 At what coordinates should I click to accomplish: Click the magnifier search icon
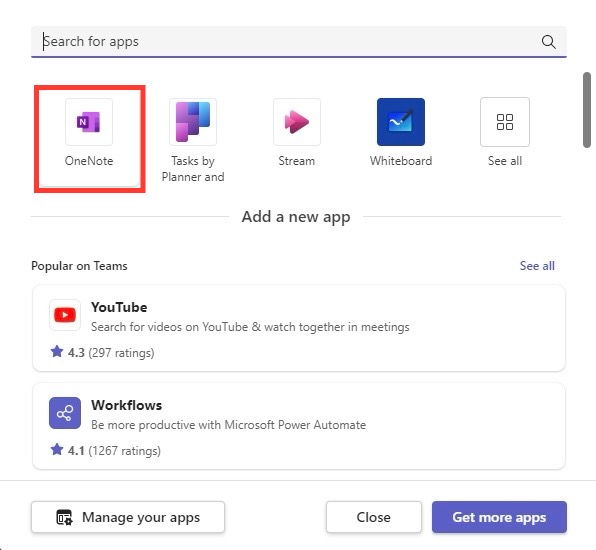coord(548,42)
